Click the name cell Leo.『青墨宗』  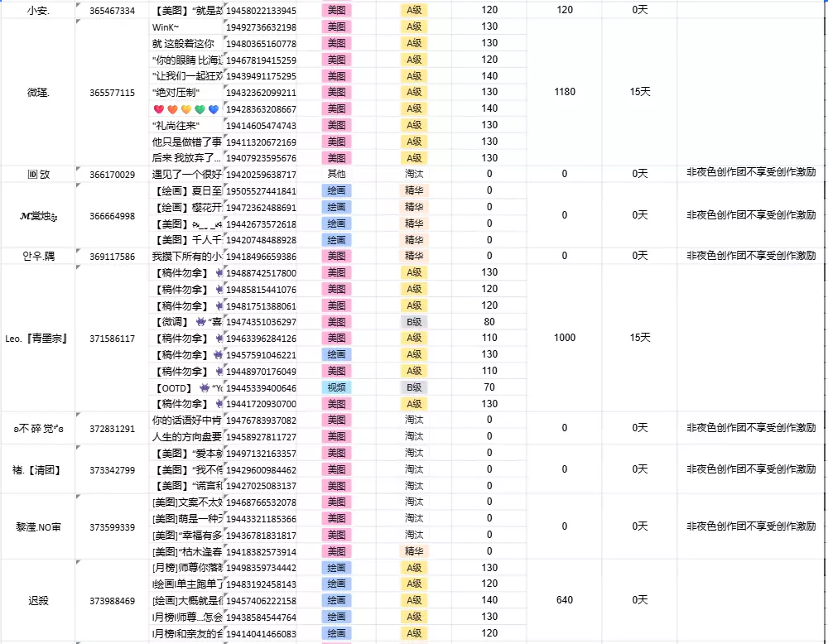38,339
